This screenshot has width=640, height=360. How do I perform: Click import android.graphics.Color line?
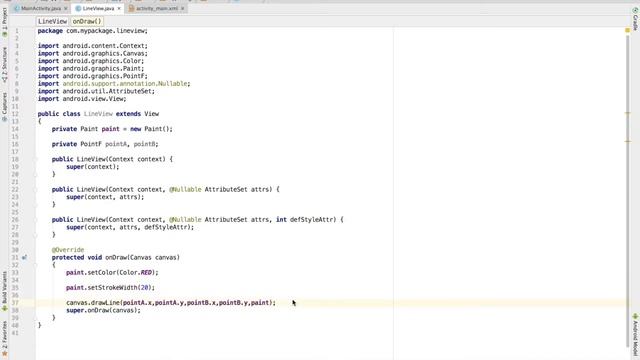coord(91,61)
